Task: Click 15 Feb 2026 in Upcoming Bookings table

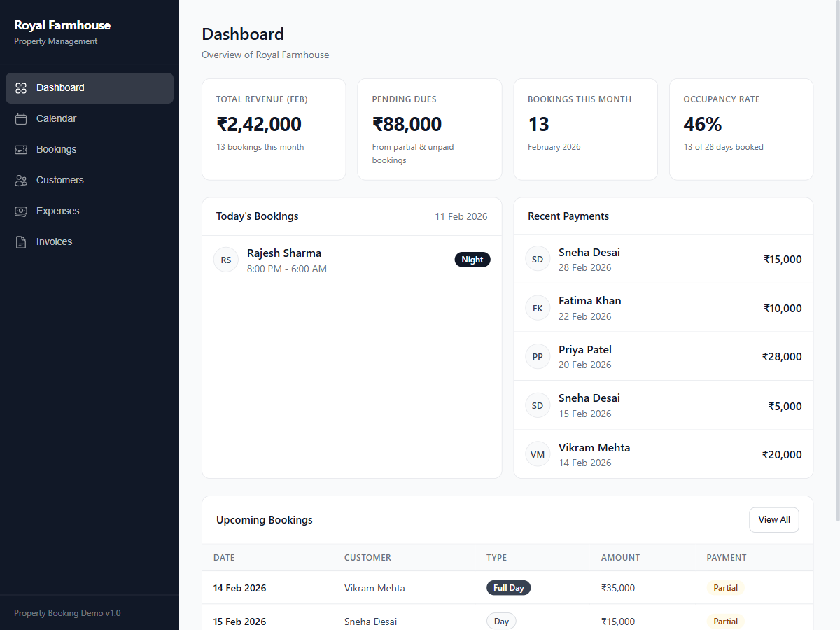Action: pyautogui.click(x=240, y=622)
